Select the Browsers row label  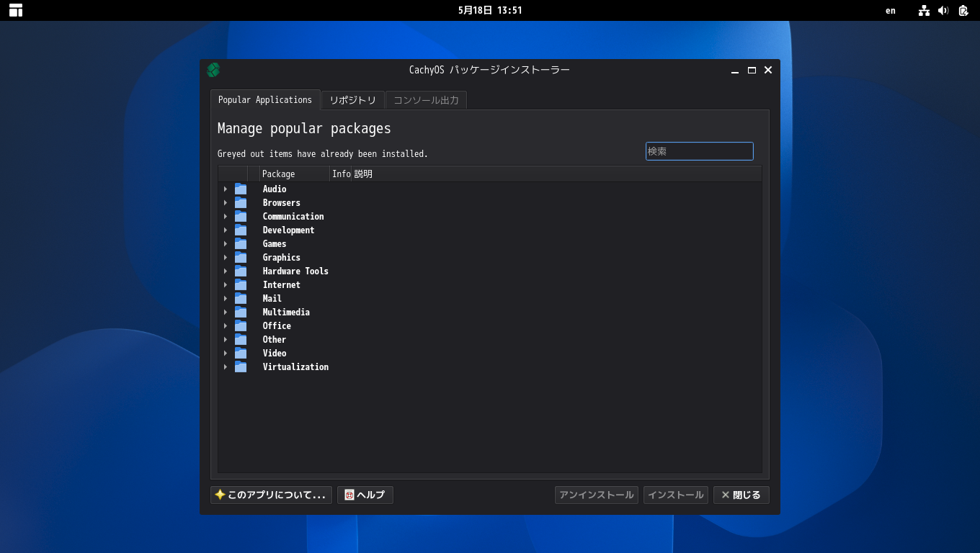click(x=282, y=202)
